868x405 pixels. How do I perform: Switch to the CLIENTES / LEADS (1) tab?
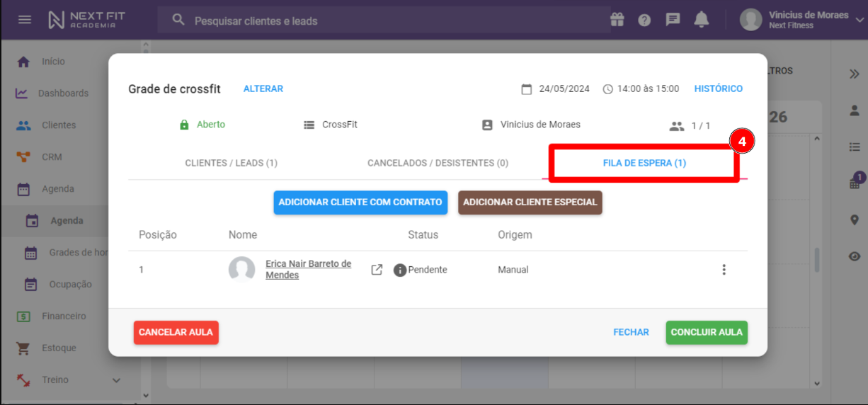point(232,163)
